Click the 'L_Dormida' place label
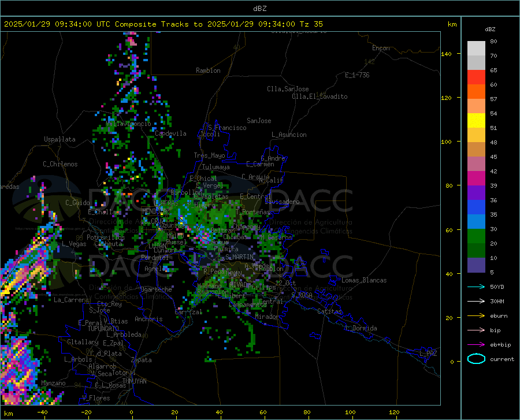This screenshot has height=420, width=520. click(361, 328)
